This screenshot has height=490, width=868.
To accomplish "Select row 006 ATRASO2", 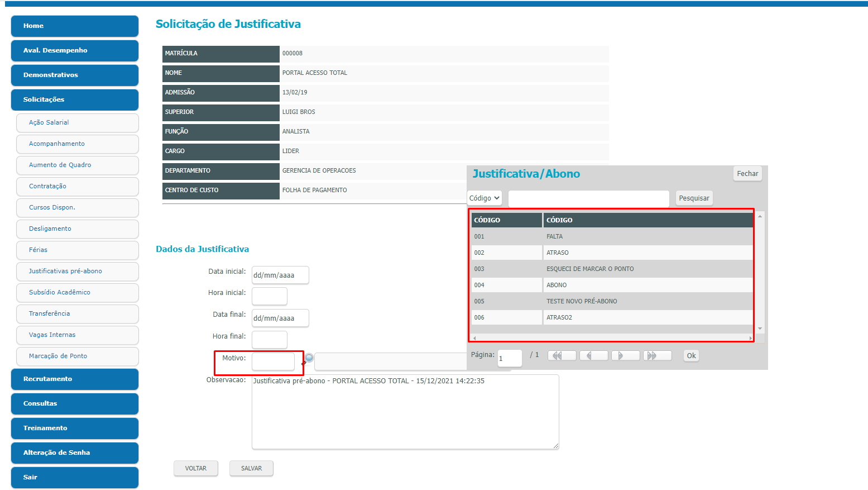I will (x=612, y=317).
